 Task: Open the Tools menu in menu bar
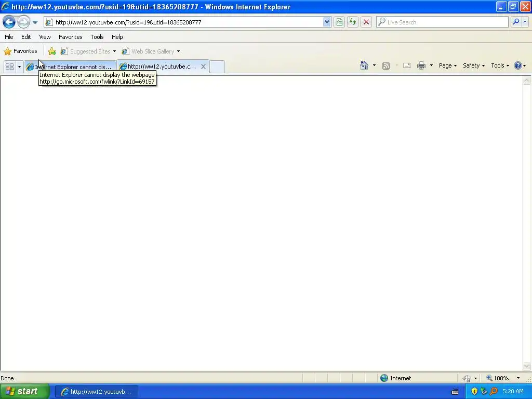click(x=97, y=37)
